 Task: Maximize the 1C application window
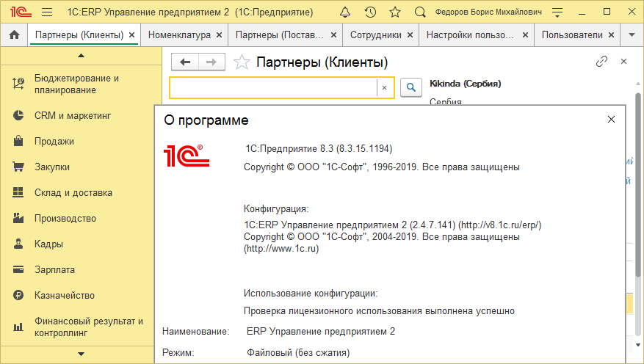(607, 12)
